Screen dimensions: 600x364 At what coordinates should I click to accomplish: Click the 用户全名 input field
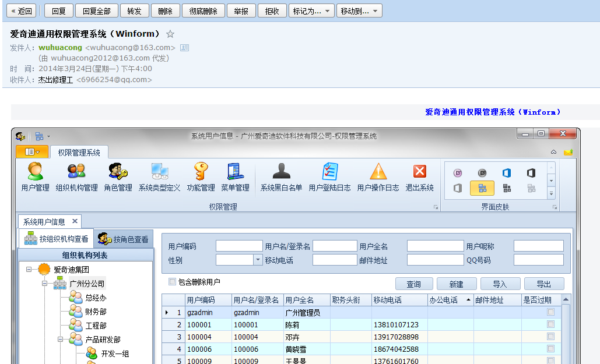tap(436, 246)
